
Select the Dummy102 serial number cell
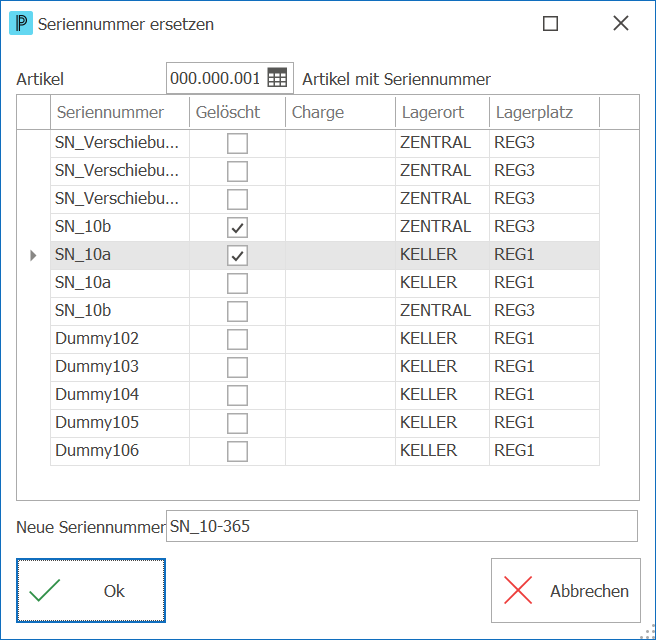tap(120, 339)
